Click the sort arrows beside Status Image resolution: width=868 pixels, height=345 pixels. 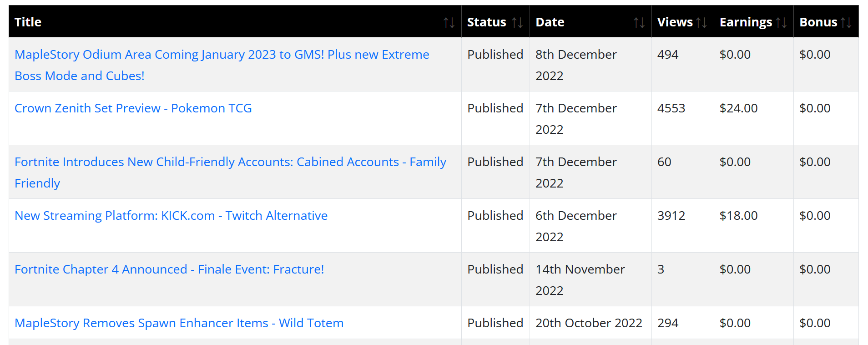(517, 22)
